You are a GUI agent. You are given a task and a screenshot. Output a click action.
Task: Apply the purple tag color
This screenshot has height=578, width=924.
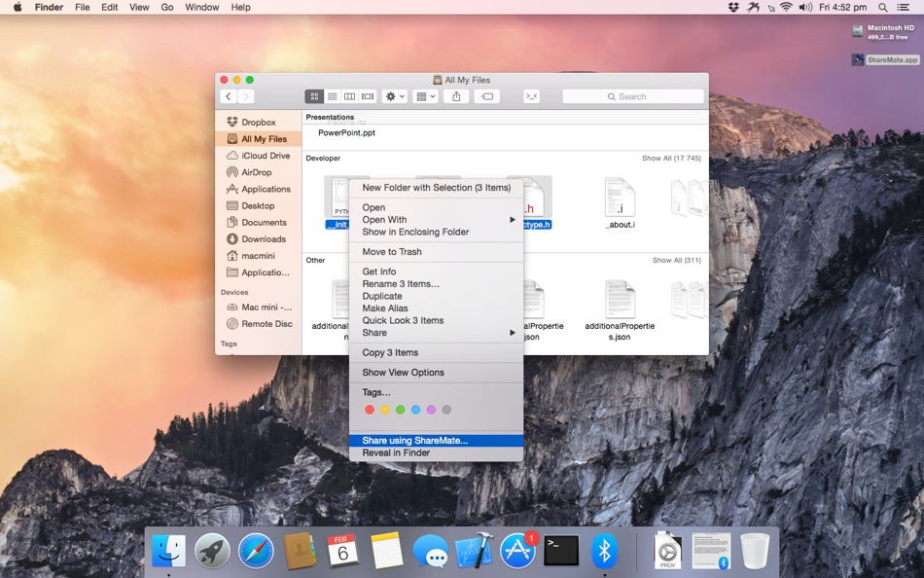(x=431, y=410)
